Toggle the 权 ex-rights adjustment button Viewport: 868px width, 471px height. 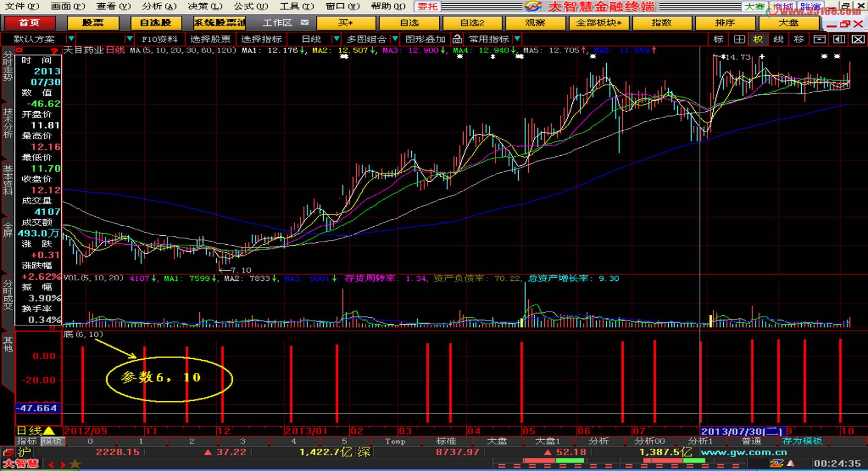[x=758, y=39]
